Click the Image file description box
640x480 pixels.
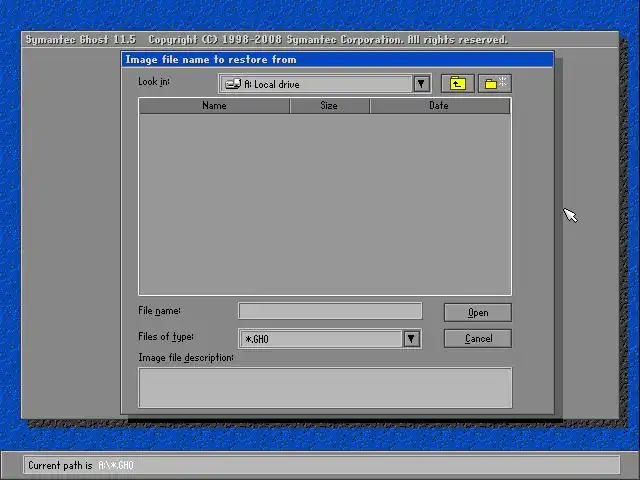[x=325, y=388]
